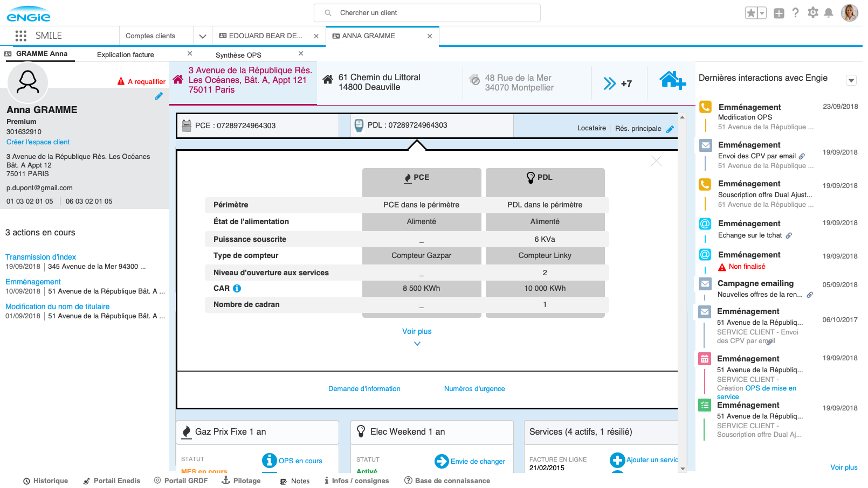
Task: Click Créer l'espace client link
Action: [38, 142]
